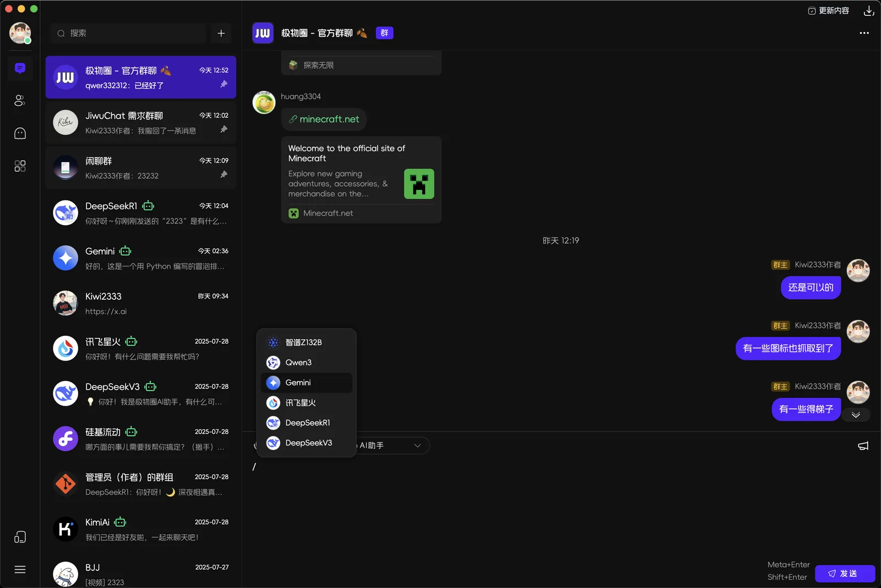Viewport: 881px width, 588px height.
Task: Toggle pin on 闲聊群 conversation
Action: pyautogui.click(x=224, y=175)
